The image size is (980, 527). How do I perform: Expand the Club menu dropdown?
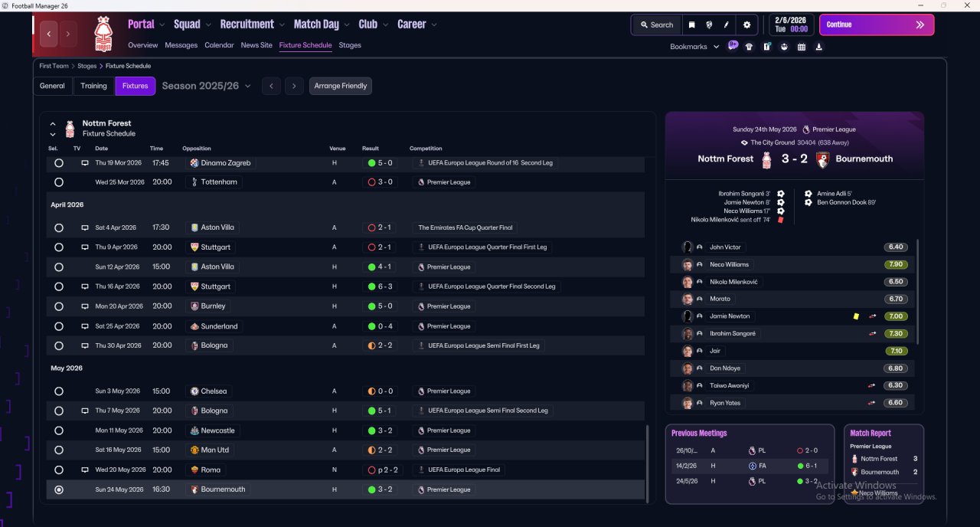tap(385, 25)
